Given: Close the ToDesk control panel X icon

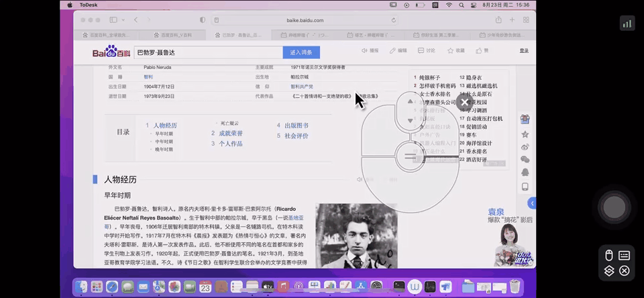Looking at the screenshot, I should coord(625,271).
